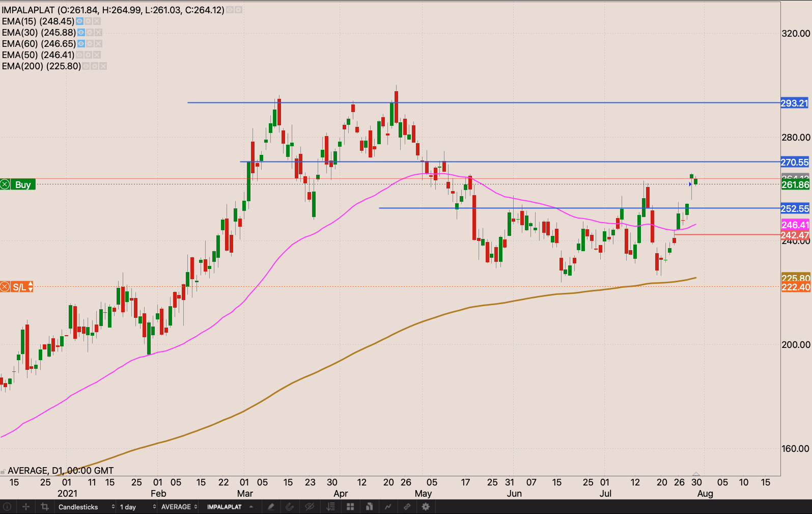Open chart settings gear in bottom toolbar
The image size is (812, 514).
(426, 507)
